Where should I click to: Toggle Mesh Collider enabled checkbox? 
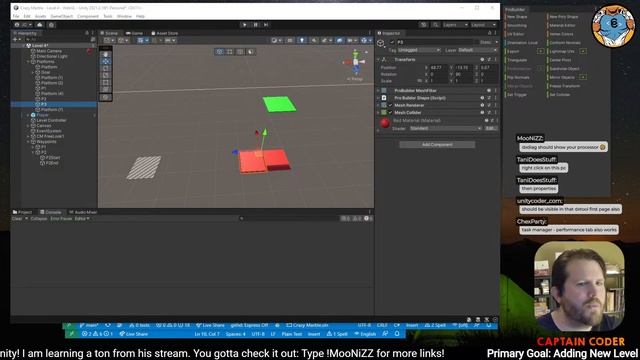coord(390,113)
